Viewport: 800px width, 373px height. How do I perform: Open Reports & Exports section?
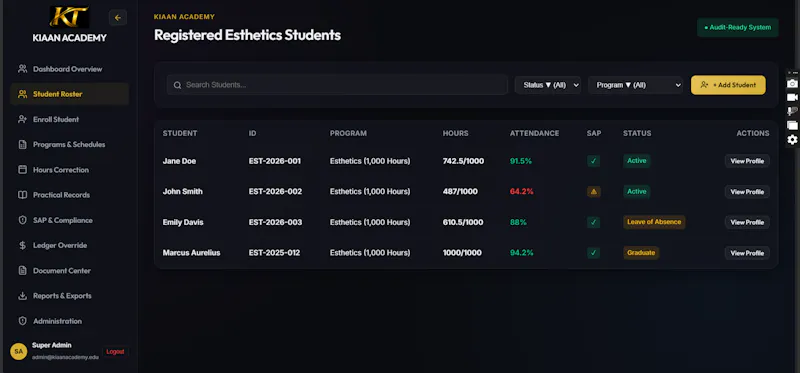coord(69,296)
